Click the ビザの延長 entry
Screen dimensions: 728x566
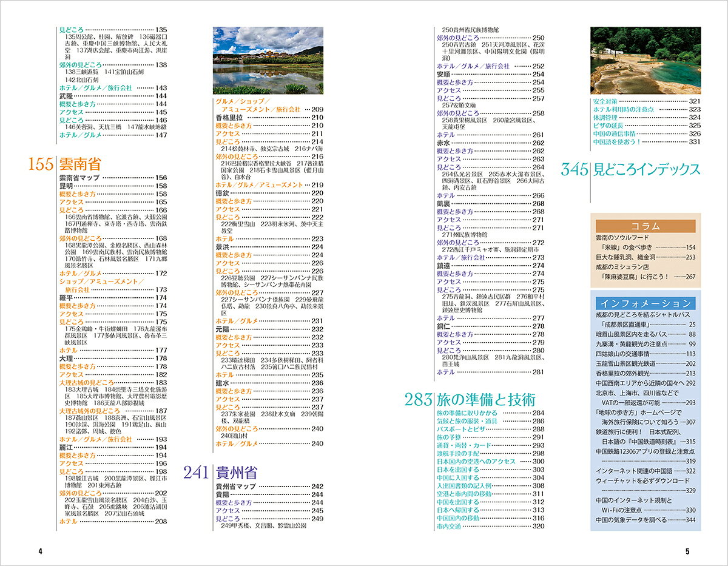click(647, 126)
